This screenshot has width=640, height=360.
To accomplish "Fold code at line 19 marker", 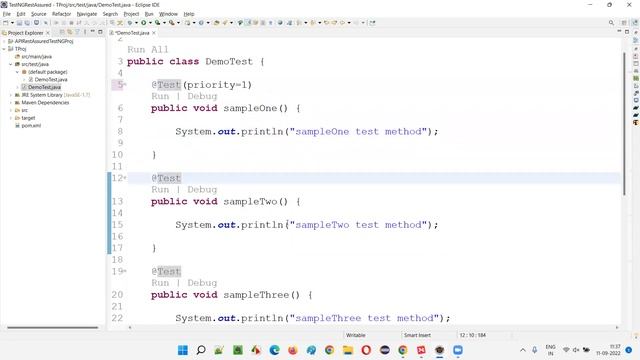I will 125,271.
